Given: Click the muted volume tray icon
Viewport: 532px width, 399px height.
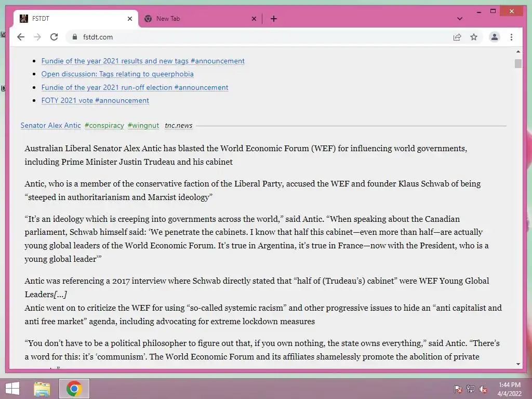Looking at the screenshot, I should pos(483,389).
